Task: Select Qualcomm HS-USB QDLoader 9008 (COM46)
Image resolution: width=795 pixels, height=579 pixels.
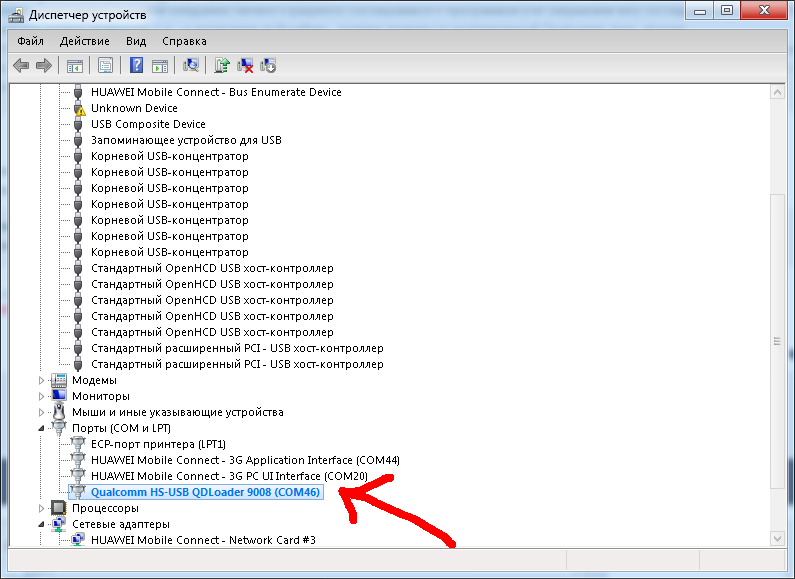Action: pyautogui.click(x=205, y=492)
